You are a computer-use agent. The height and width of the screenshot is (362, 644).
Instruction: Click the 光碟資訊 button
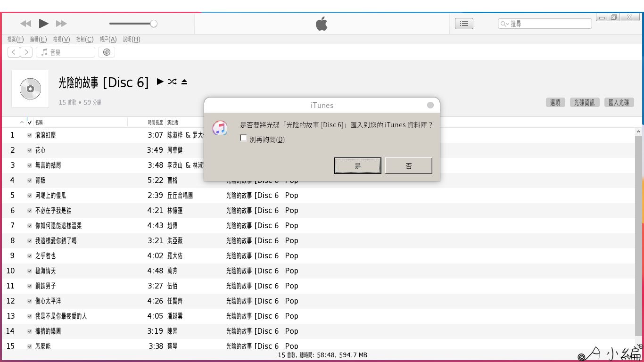584,102
